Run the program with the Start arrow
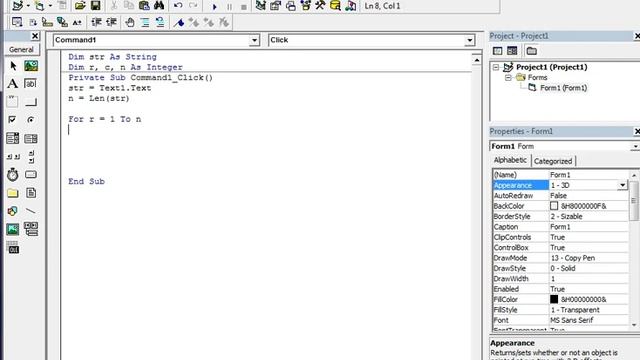 pos(215,7)
